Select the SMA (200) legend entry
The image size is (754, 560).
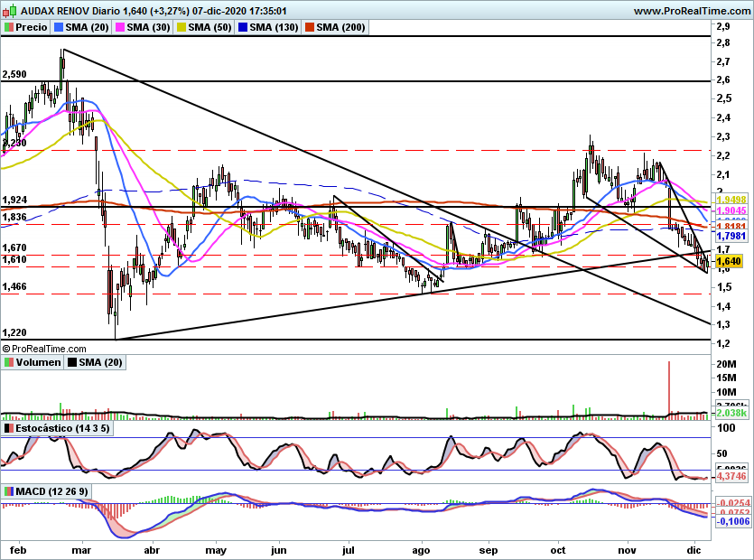[x=335, y=27]
